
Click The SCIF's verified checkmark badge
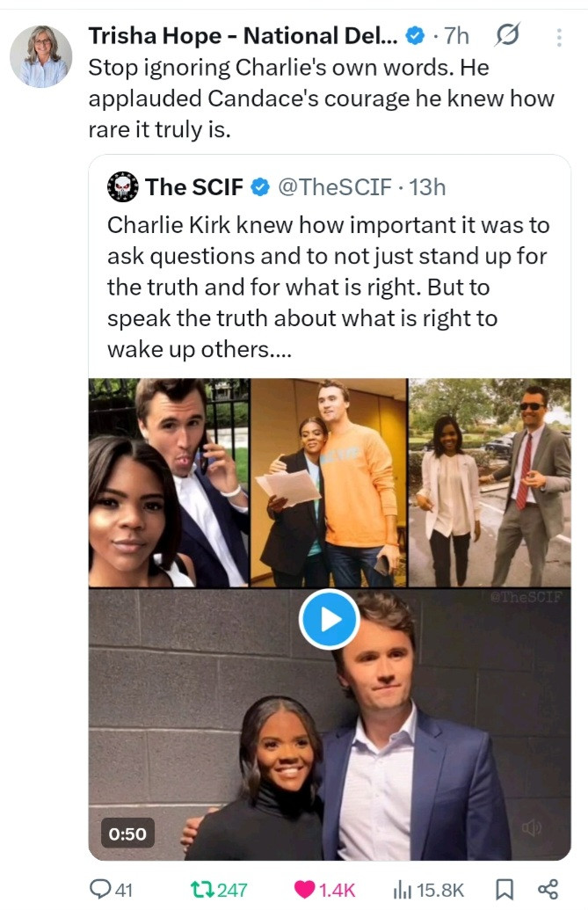[x=260, y=187]
